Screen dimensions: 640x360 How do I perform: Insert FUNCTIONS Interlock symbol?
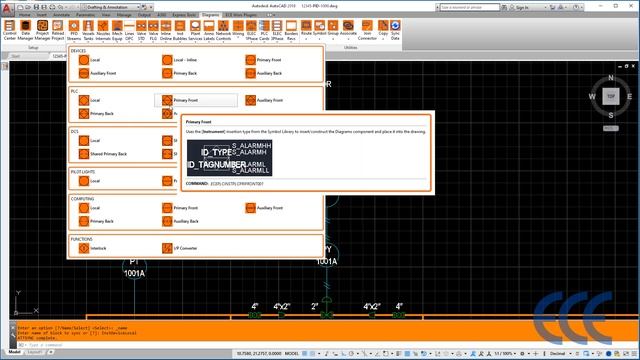(x=93, y=249)
